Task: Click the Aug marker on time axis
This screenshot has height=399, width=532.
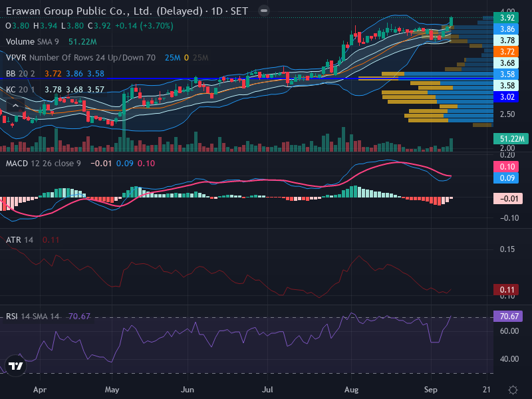Action: [x=351, y=390]
